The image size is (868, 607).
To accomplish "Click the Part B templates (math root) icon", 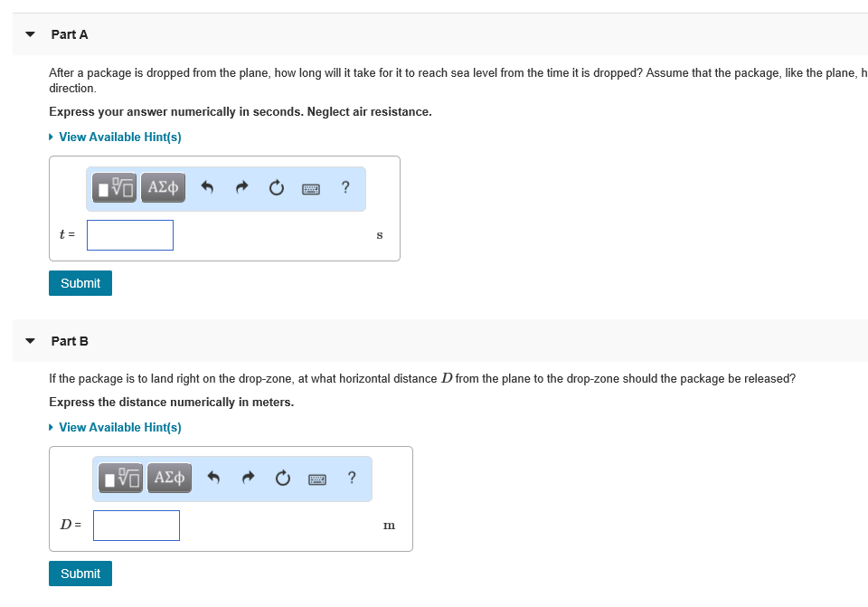I will [122, 479].
